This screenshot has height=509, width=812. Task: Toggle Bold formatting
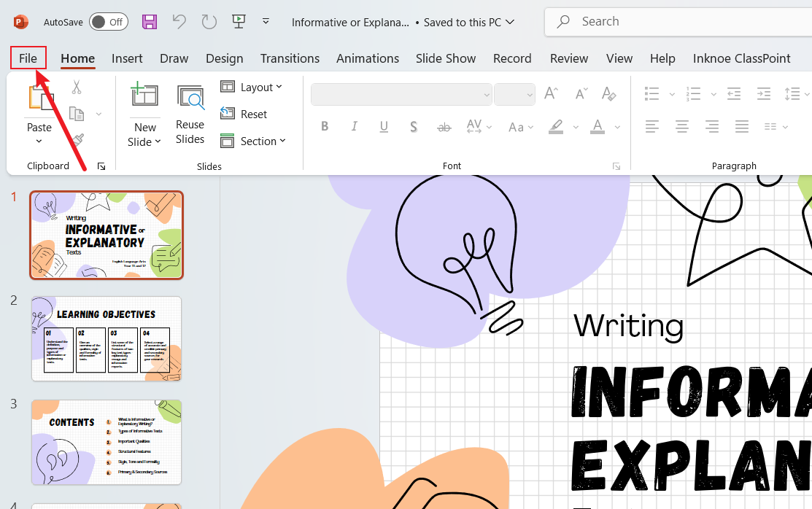tap(325, 126)
